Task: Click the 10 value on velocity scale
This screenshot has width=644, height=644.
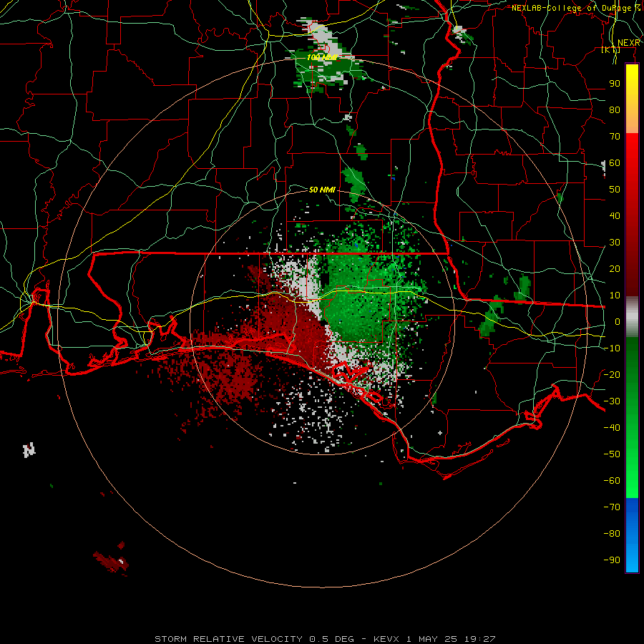Action: (615, 296)
